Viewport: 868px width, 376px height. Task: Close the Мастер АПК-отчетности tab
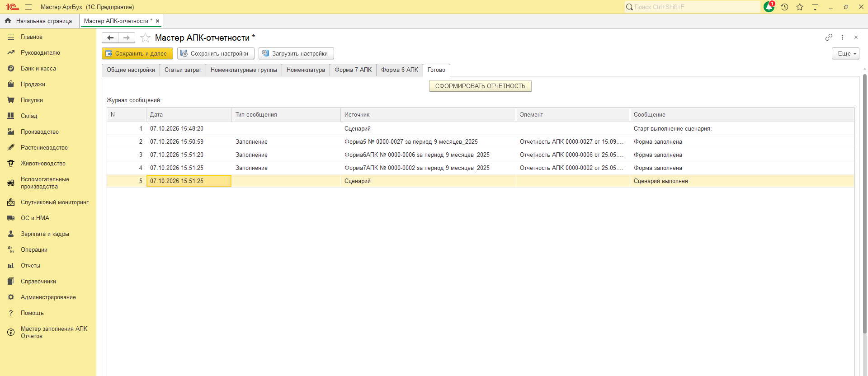[157, 21]
